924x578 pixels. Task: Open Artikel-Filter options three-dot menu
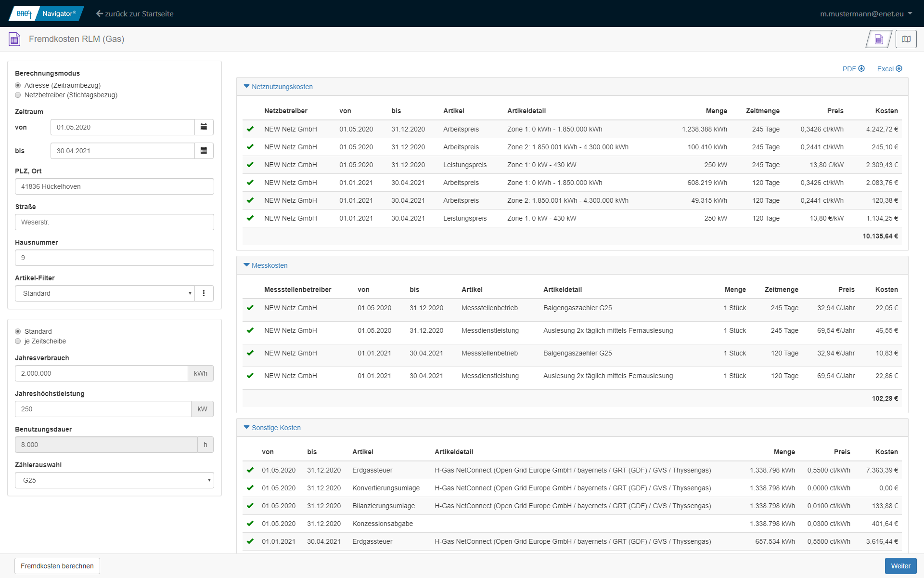coord(204,293)
